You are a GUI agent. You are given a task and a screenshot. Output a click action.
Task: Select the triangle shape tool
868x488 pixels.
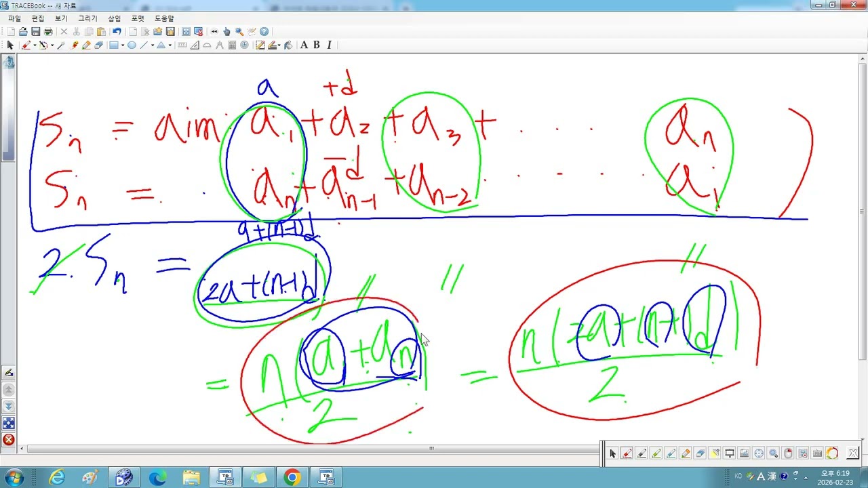161,45
